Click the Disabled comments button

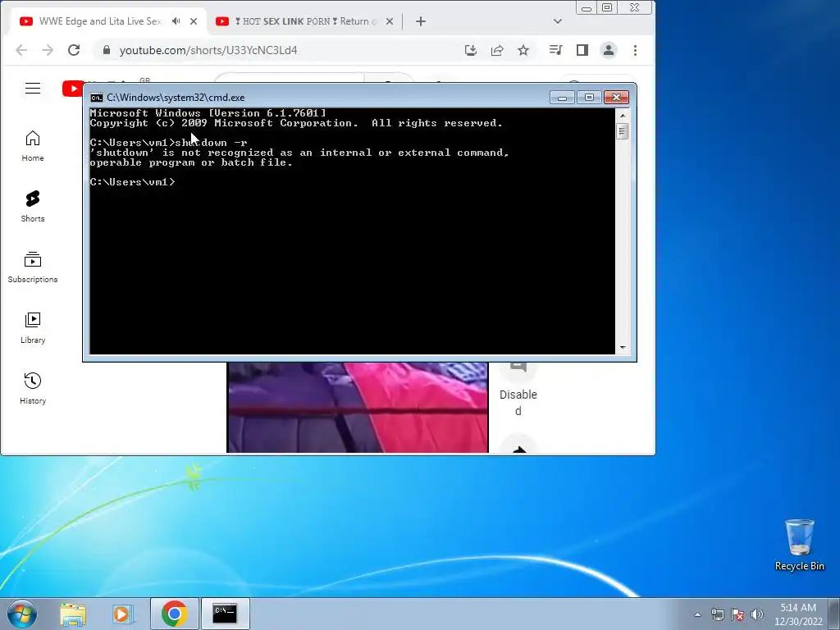(518, 388)
